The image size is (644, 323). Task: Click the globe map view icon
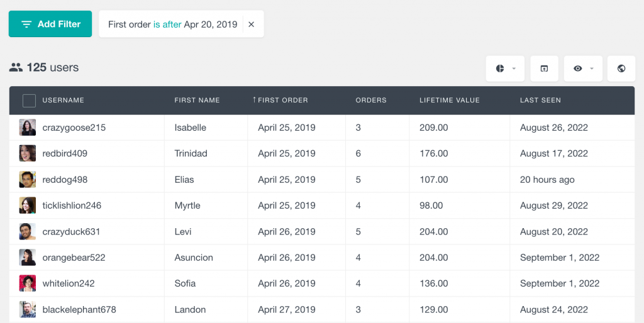coord(621,68)
